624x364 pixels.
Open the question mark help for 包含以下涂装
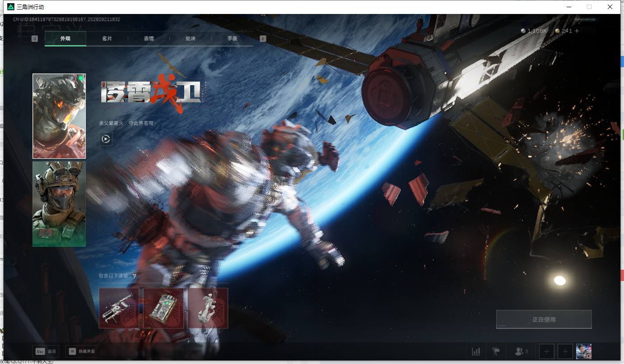coord(135,276)
